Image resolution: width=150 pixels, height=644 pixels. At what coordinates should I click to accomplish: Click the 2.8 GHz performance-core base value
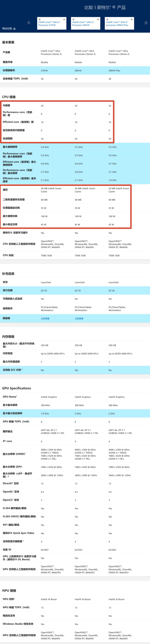pyautogui.click(x=79, y=172)
